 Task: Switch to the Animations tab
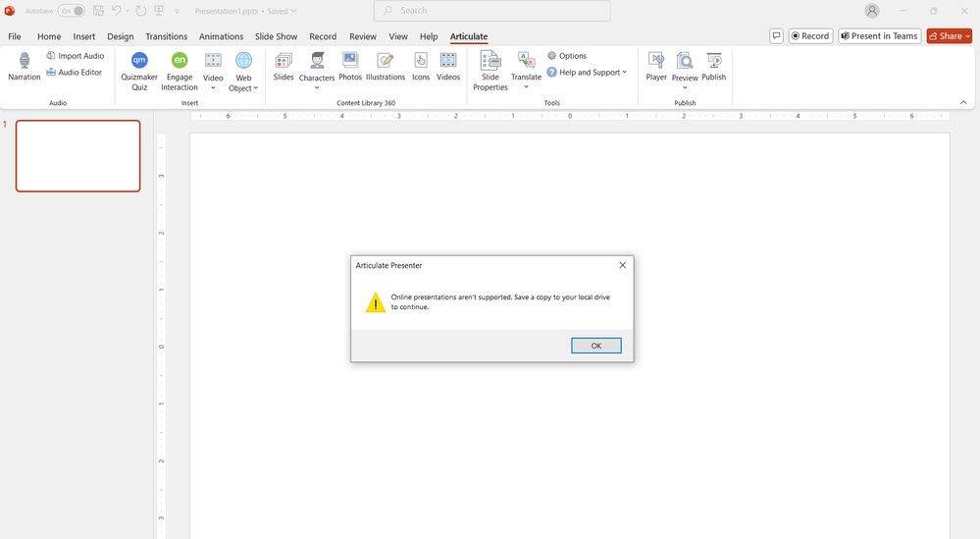point(222,36)
